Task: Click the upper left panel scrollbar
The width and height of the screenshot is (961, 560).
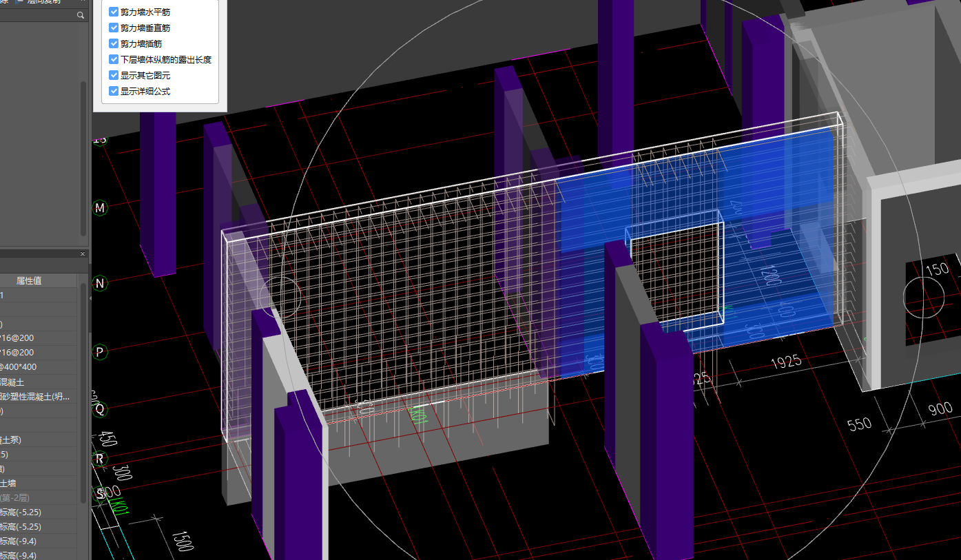Action: (x=83, y=158)
